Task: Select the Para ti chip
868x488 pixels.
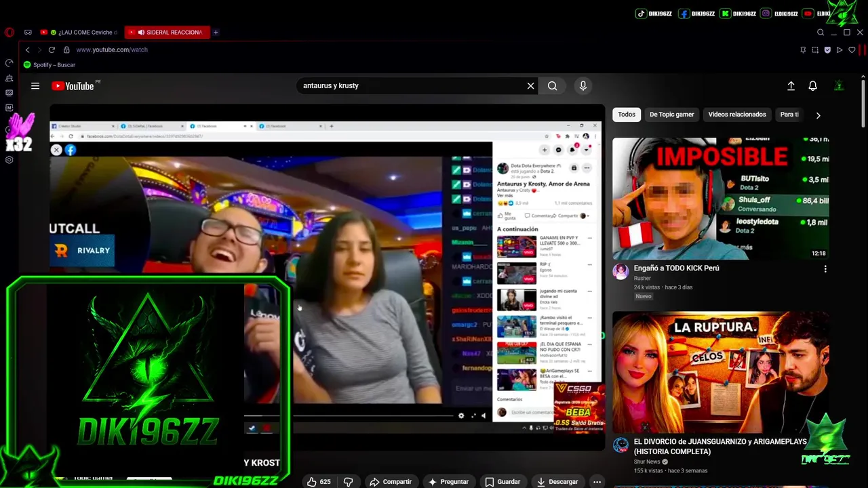Action: [789, 115]
